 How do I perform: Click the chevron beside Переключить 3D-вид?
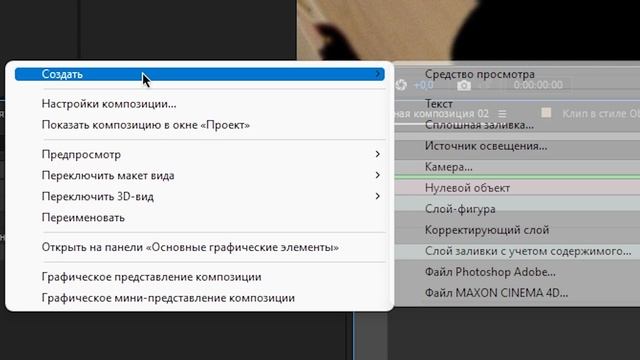pos(378,196)
